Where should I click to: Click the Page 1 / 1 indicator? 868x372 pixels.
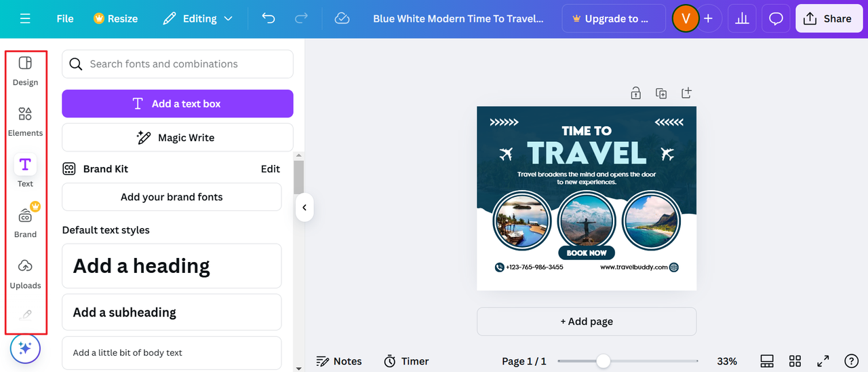coord(524,361)
